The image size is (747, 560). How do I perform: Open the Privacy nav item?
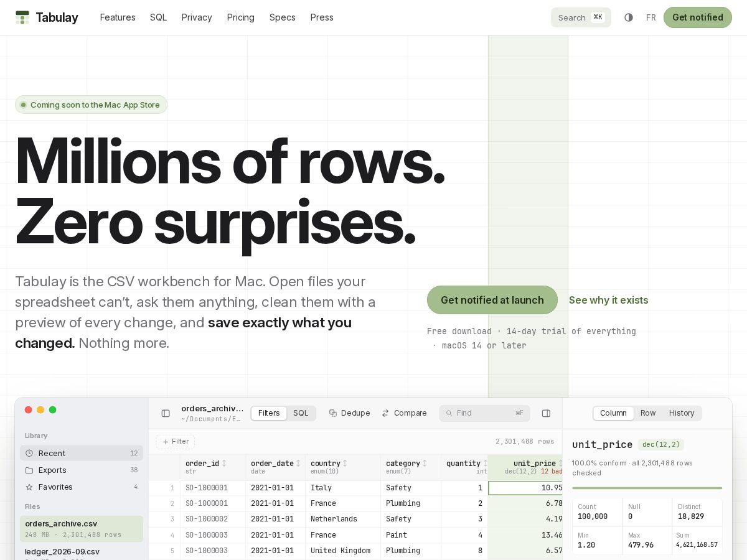click(x=197, y=17)
